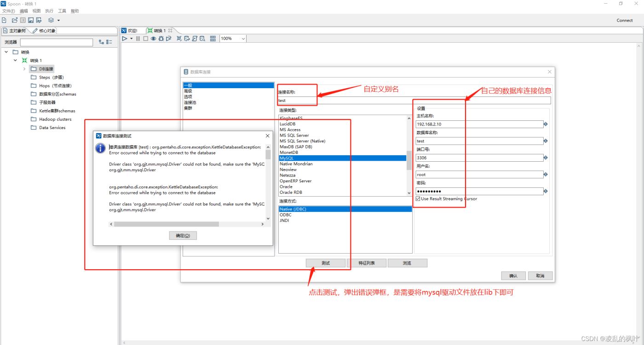Click the 连接名称 input field
Image resolution: width=644 pixels, height=345 pixels.
(414, 101)
